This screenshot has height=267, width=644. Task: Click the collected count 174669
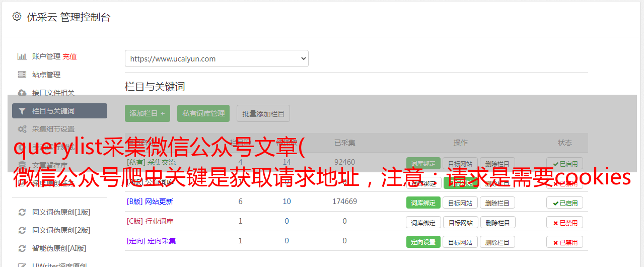(344, 202)
